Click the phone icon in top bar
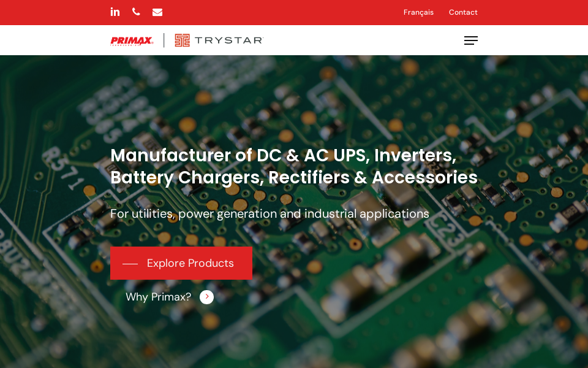 [136, 12]
